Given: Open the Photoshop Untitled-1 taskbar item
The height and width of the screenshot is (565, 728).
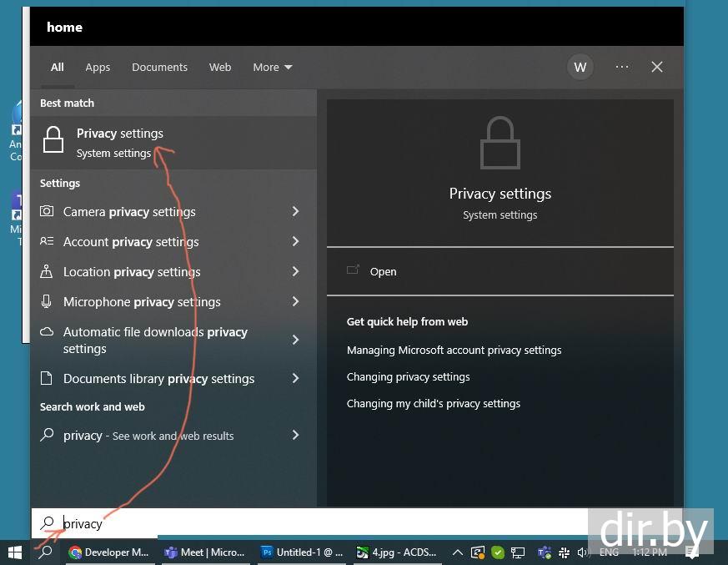Looking at the screenshot, I should coord(302,552).
